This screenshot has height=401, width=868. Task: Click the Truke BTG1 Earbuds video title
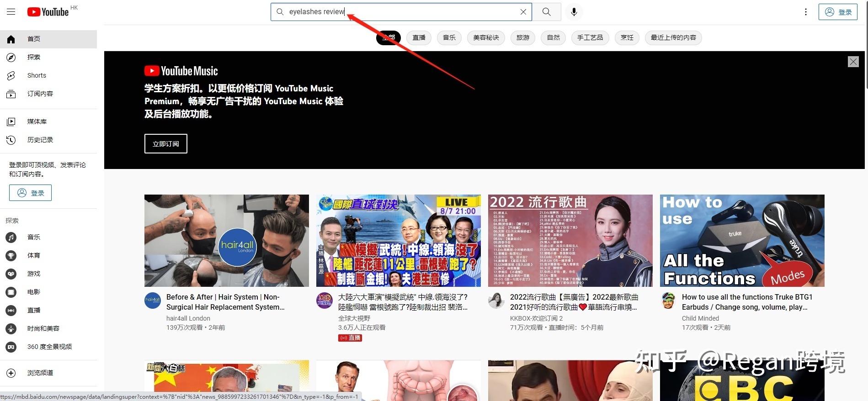point(747,302)
